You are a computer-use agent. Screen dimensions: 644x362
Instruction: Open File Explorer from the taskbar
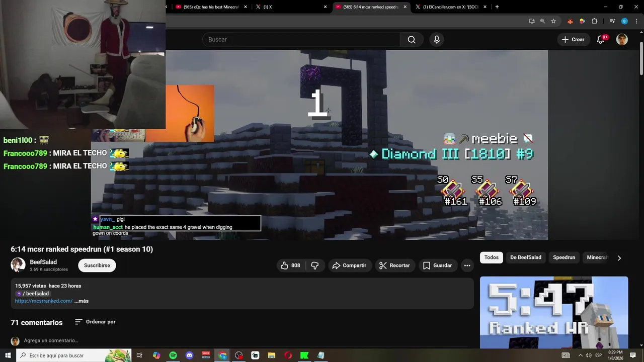tap(272, 355)
